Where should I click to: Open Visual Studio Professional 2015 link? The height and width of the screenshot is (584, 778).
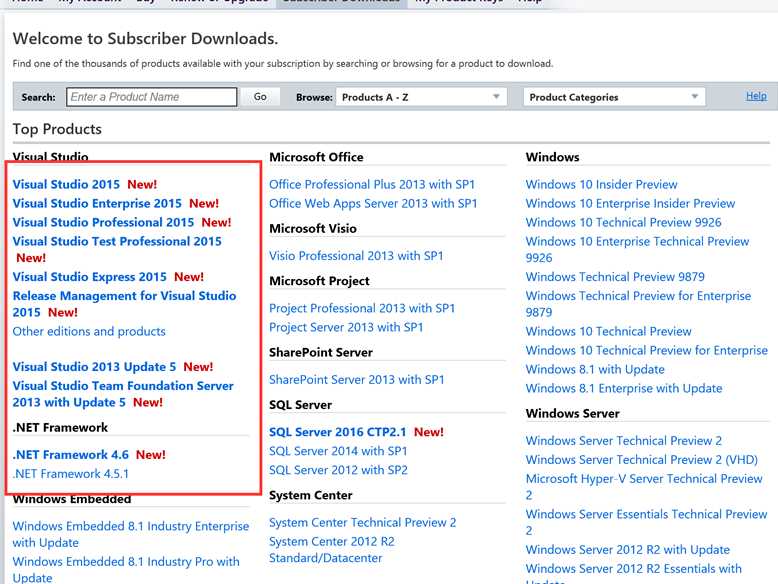(x=103, y=222)
